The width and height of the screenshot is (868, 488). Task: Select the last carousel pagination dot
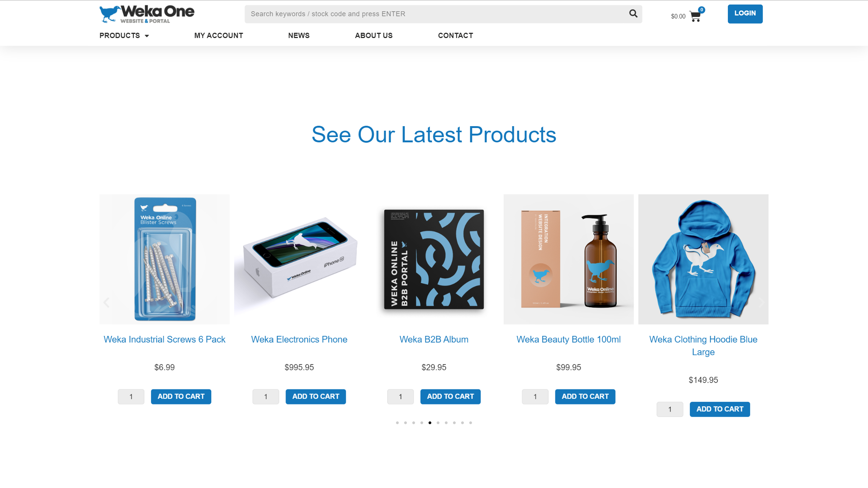click(471, 422)
